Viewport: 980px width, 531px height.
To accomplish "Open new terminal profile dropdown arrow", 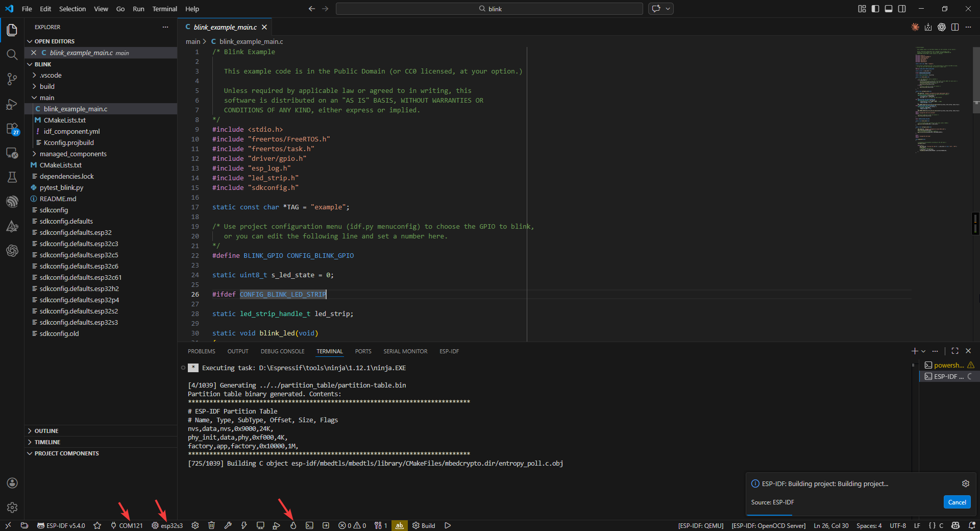I will (923, 351).
